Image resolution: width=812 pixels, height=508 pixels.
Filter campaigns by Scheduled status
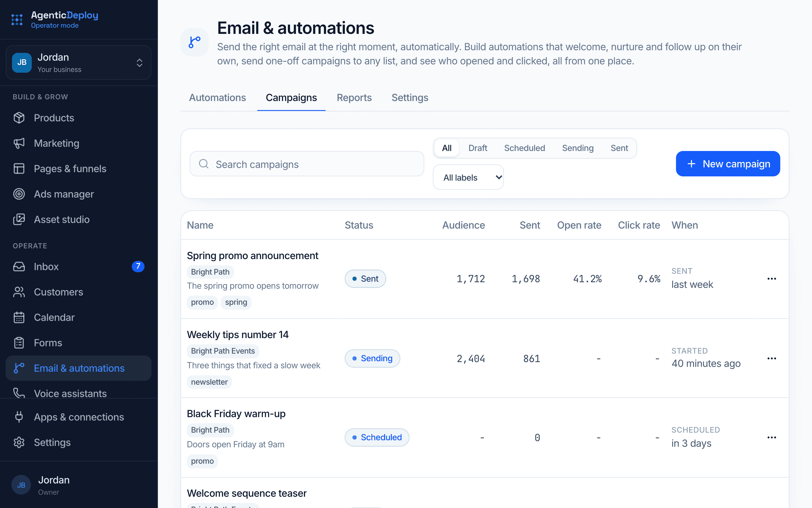524,148
